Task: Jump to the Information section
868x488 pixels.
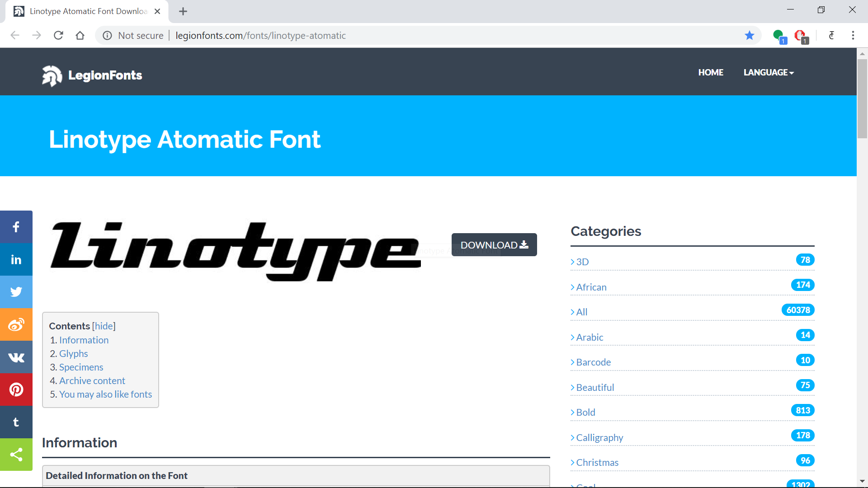Action: click(84, 340)
